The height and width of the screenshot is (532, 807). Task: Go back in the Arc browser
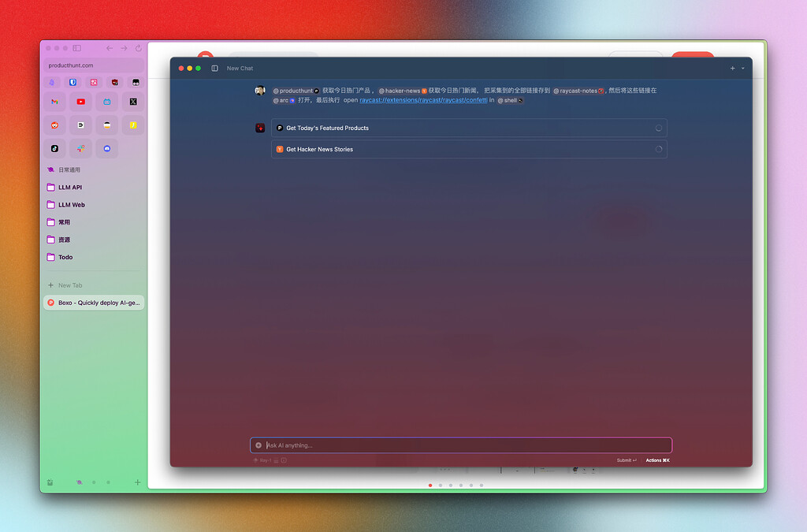110,48
